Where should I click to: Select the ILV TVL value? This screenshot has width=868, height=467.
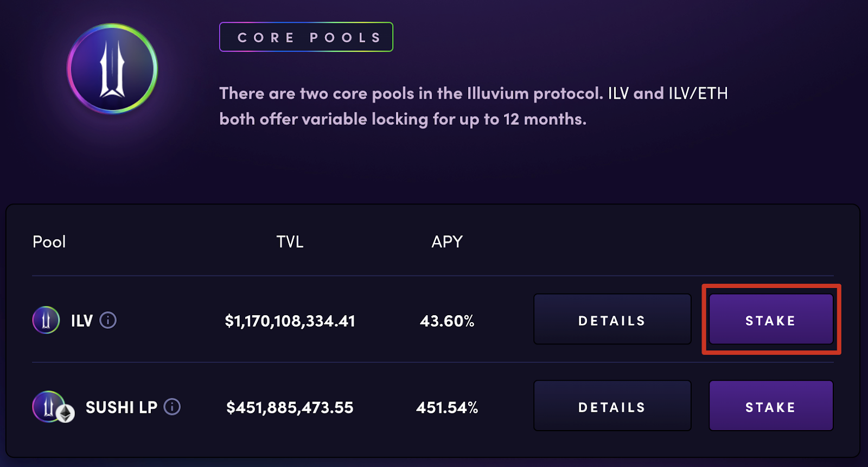click(x=290, y=321)
